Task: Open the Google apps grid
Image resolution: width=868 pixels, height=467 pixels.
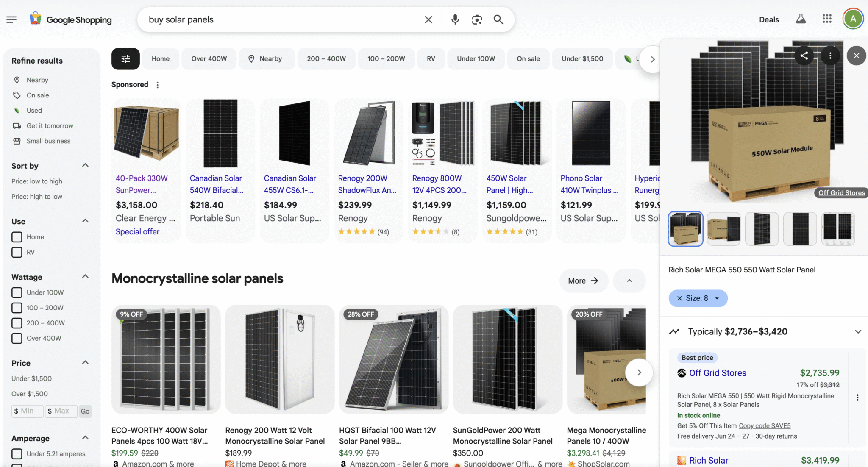Action: coord(827,19)
